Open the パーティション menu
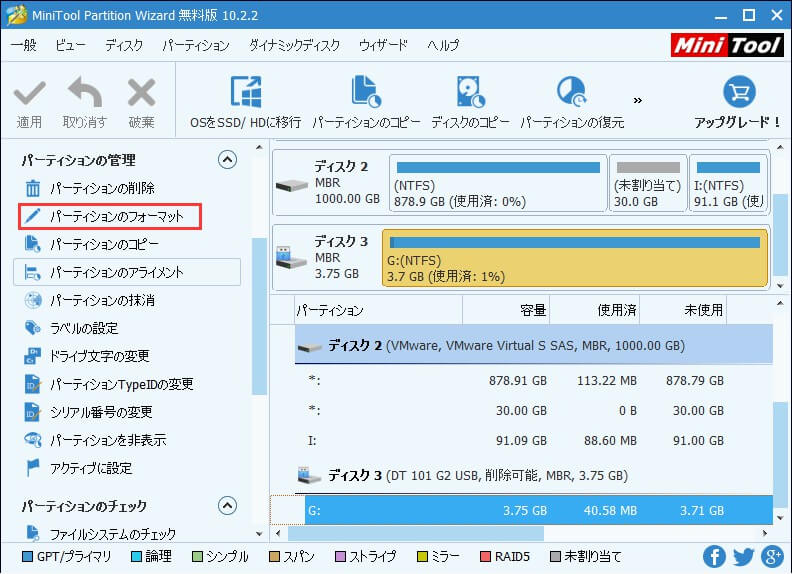Image resolution: width=792 pixels, height=574 pixels. point(196,46)
